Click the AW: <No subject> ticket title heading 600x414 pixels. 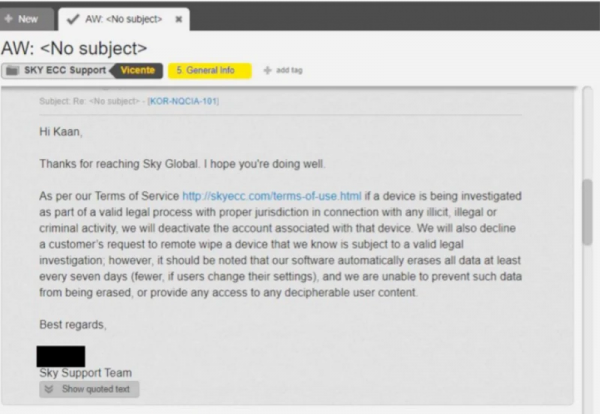75,47
